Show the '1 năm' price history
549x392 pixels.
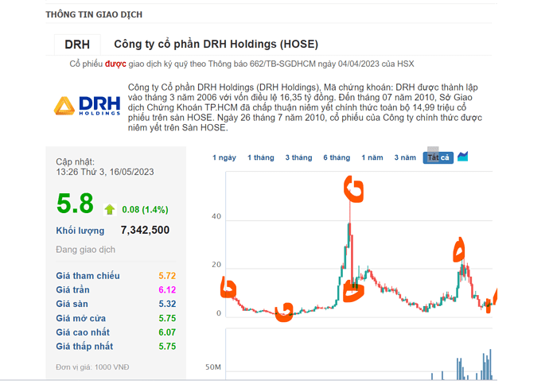372,157
